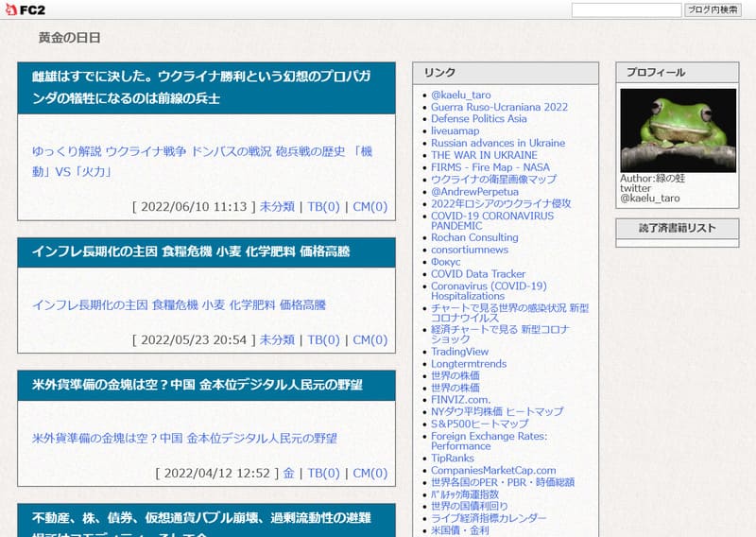Open ﾊﾞﾙﾁｯｸ海運指数 link
The image size is (756, 537).
click(x=465, y=494)
